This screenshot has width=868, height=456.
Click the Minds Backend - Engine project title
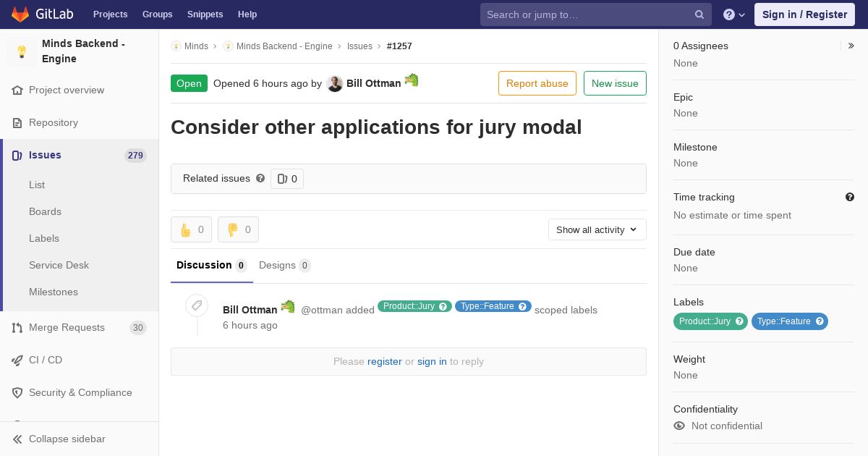click(84, 51)
